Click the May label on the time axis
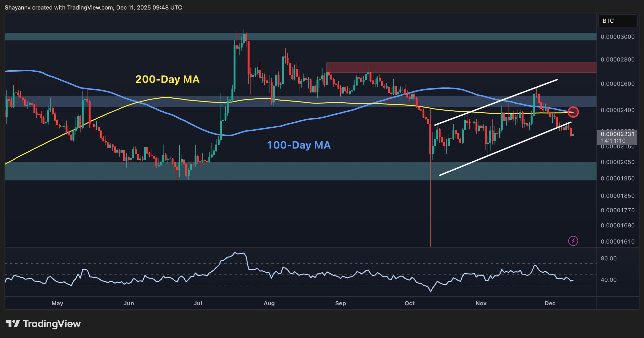Image resolution: width=644 pixels, height=338 pixels. (57, 303)
